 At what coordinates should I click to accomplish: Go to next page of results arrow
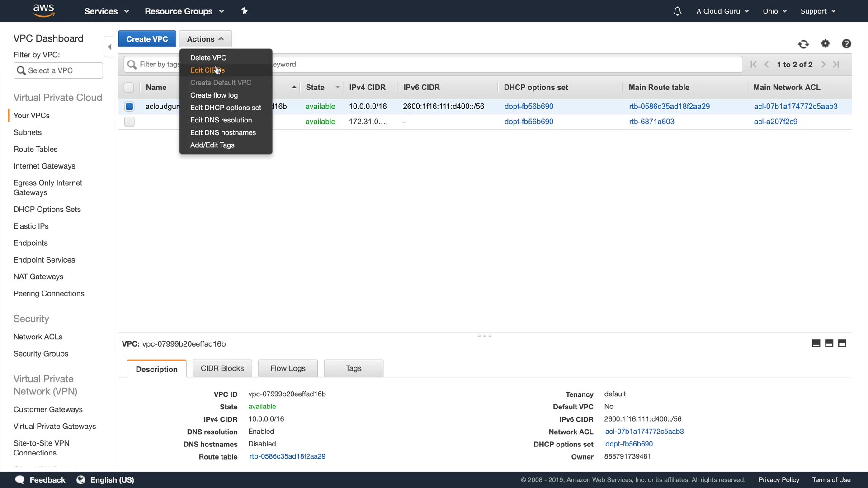coord(823,65)
